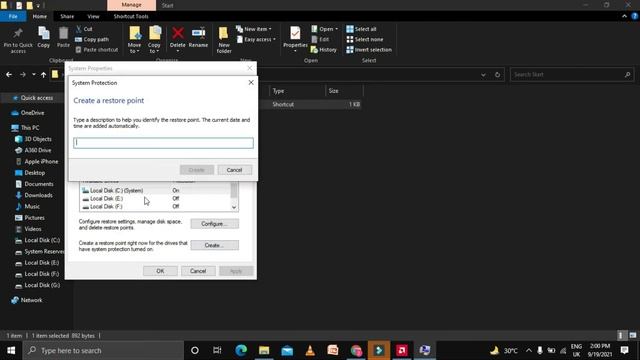Viewport: 640px width, 360px height.
Task: Sort by the Type column header
Action: coord(297,91)
